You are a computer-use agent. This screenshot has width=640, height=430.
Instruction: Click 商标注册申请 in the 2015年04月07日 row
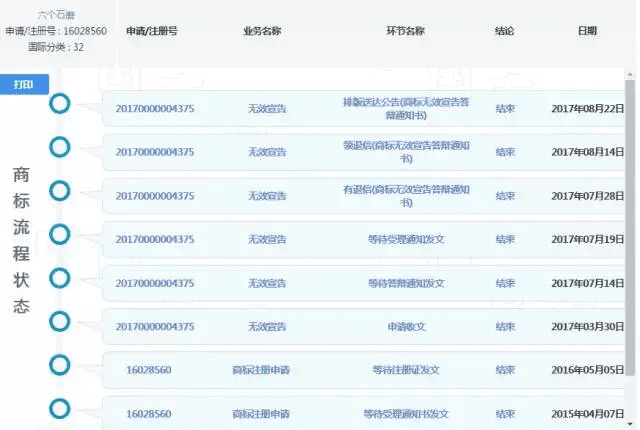(x=261, y=414)
